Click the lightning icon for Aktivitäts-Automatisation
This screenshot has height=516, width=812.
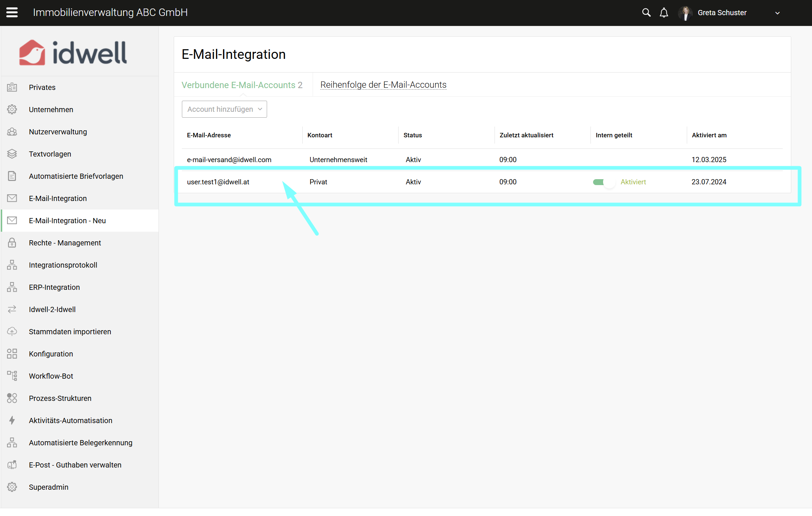click(x=12, y=420)
